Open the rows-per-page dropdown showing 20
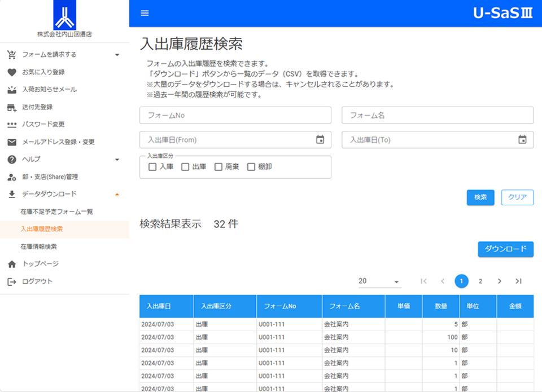This screenshot has width=542, height=392. pyautogui.click(x=379, y=281)
